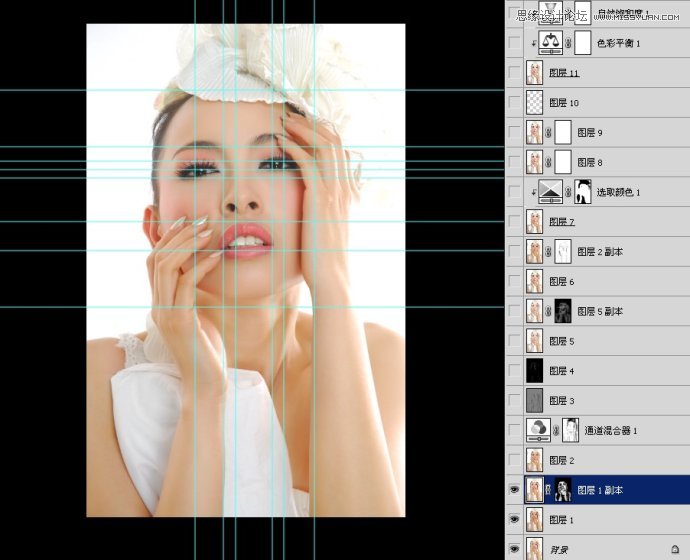Viewport: 690px width, 560px height.
Task: Click the Channel Mixer adjustment icon on 通道混合器 1
Action: coord(538,430)
